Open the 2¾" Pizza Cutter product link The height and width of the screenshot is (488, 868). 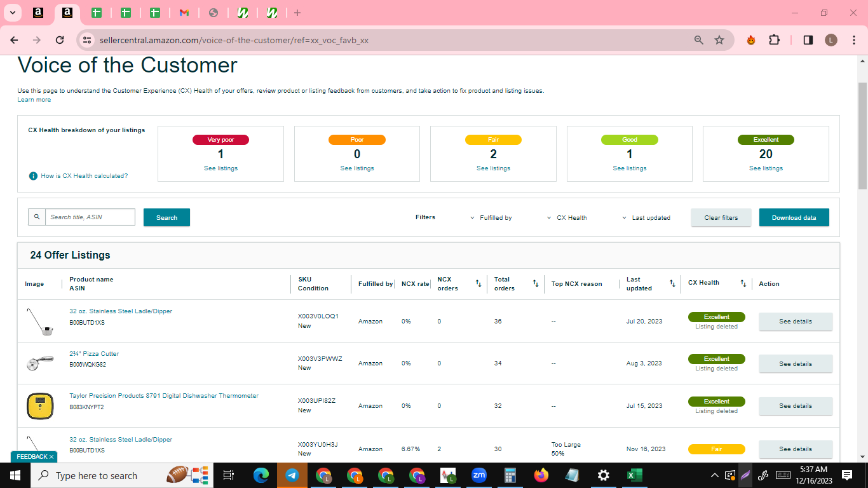coord(94,354)
